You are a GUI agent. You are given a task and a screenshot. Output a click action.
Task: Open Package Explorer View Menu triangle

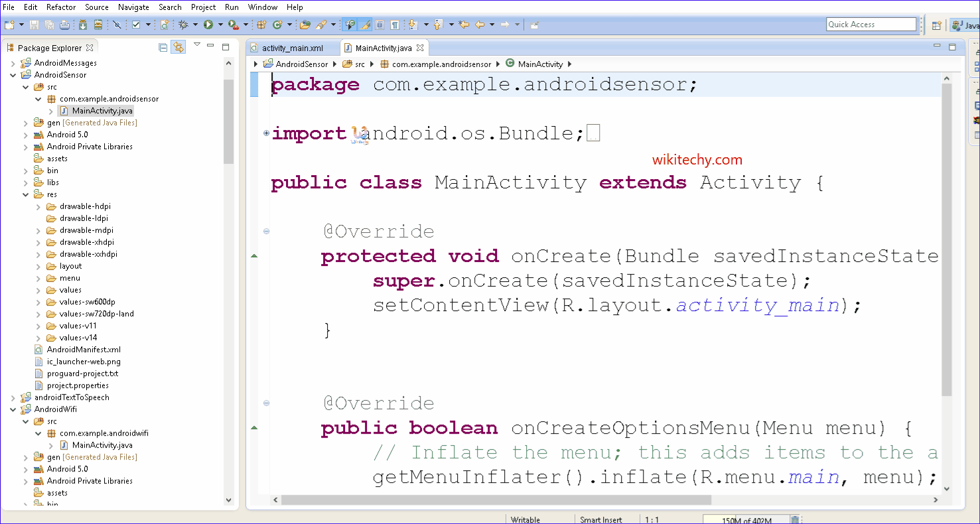[196, 45]
